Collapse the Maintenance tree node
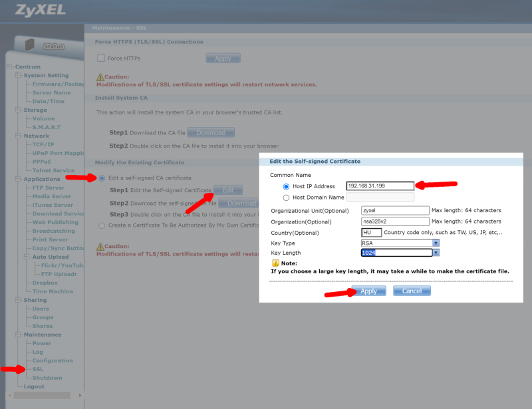 [x=18, y=335]
